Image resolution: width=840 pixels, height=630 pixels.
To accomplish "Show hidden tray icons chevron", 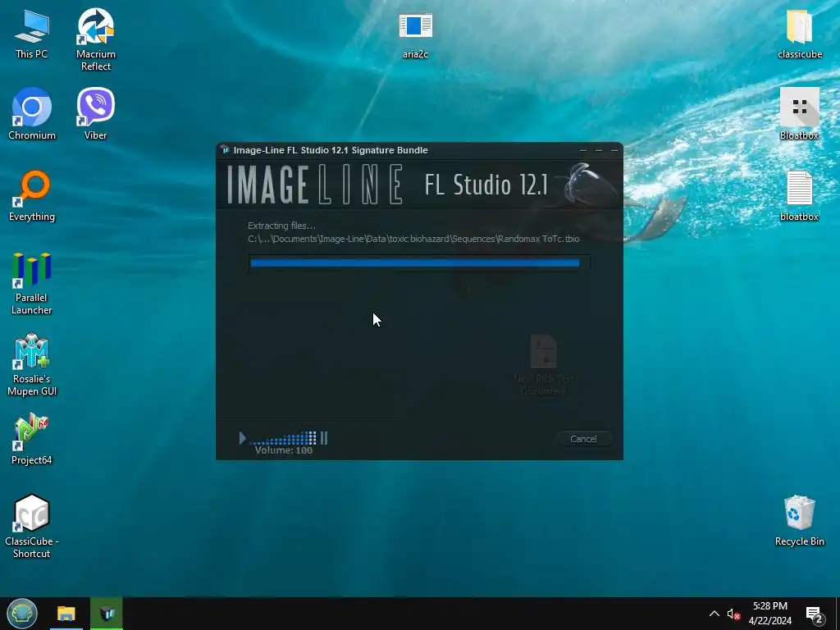I will coord(714,614).
